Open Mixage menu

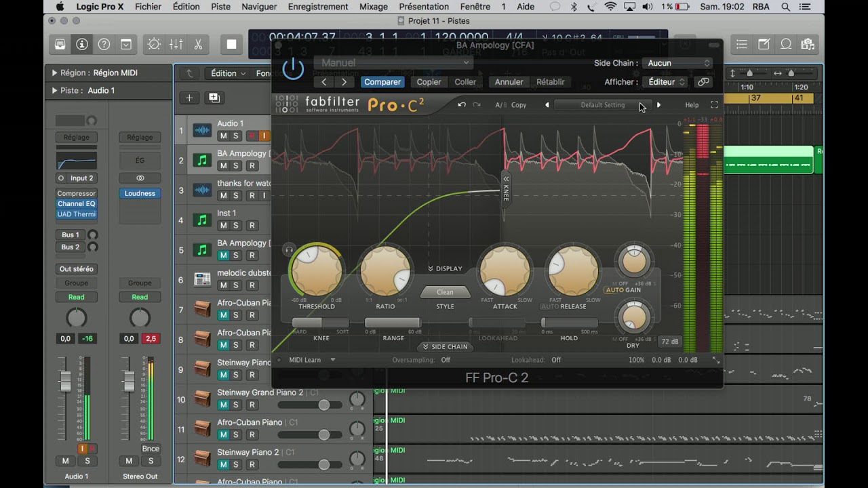pos(373,7)
